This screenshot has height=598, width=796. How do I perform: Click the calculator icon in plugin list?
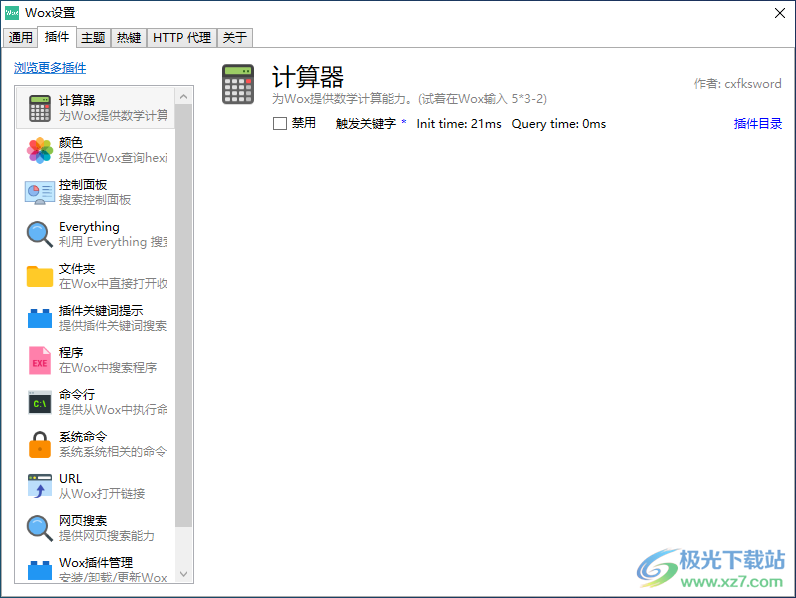(40, 108)
